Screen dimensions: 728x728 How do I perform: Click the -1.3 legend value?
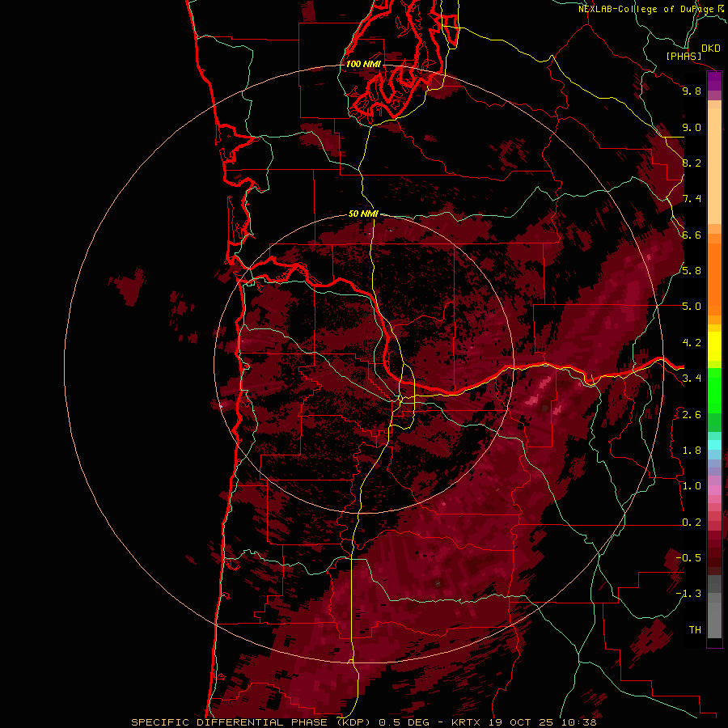point(688,594)
